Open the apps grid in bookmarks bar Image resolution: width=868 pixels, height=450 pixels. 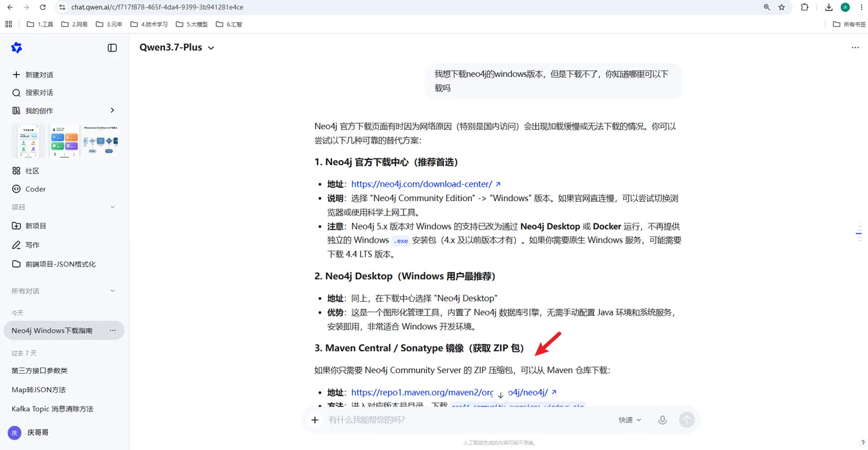click(9, 24)
